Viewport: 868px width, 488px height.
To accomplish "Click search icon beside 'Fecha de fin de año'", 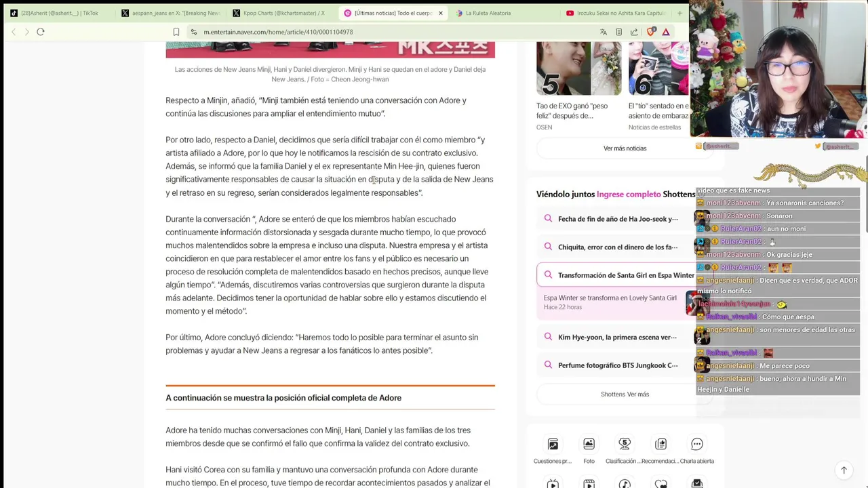I will tap(548, 218).
